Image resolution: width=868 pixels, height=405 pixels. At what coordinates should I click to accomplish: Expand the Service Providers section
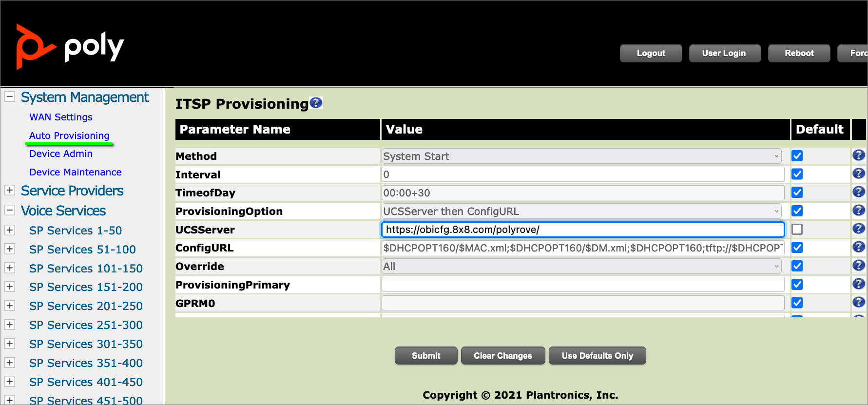point(10,191)
